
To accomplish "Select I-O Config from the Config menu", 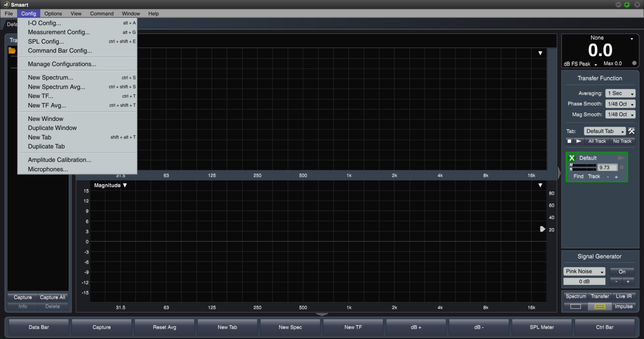I will tap(44, 23).
